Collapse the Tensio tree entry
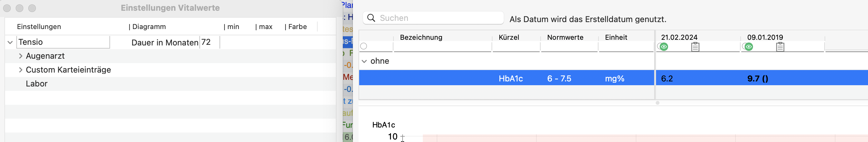868x142 pixels. [10, 42]
